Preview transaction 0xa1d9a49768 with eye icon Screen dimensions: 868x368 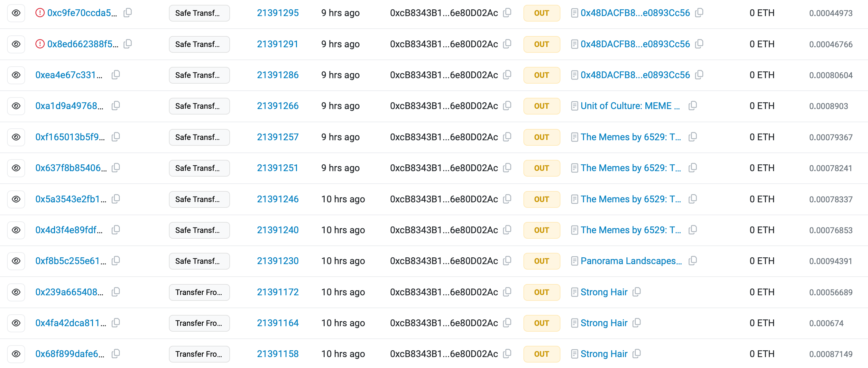click(16, 106)
